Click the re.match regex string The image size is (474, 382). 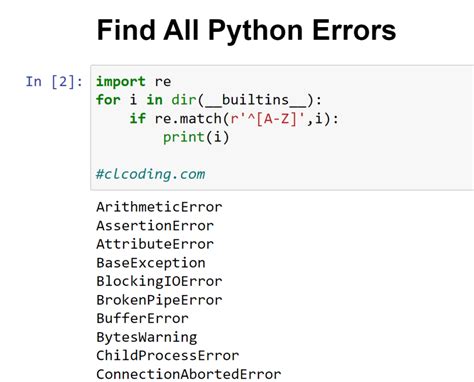pyautogui.click(x=268, y=119)
